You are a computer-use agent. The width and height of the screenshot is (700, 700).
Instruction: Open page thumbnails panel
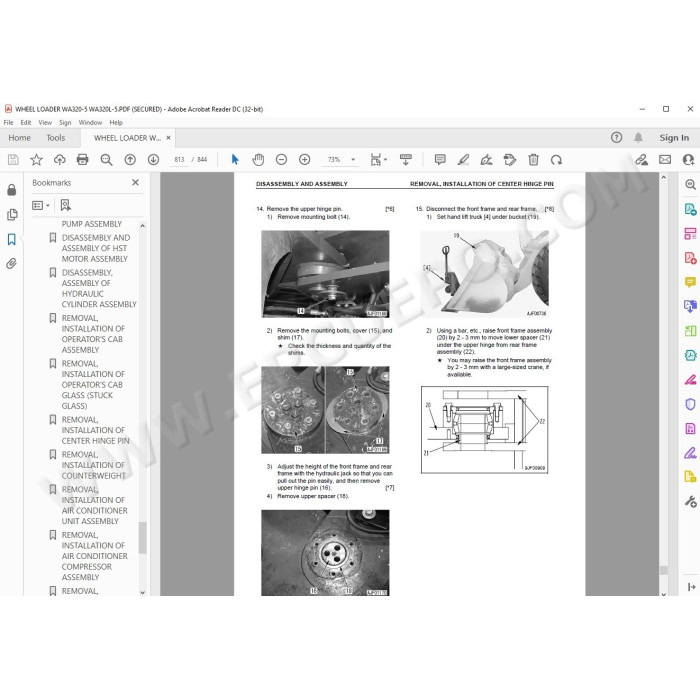pos(12,215)
